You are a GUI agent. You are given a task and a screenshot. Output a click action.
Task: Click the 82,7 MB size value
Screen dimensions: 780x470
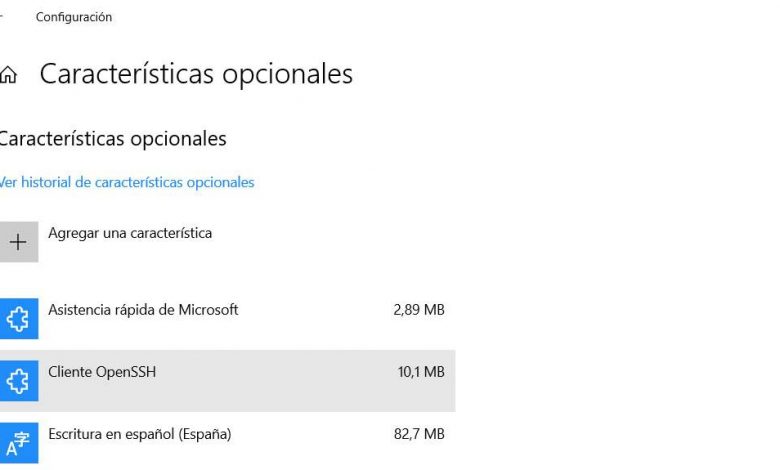[419, 434]
